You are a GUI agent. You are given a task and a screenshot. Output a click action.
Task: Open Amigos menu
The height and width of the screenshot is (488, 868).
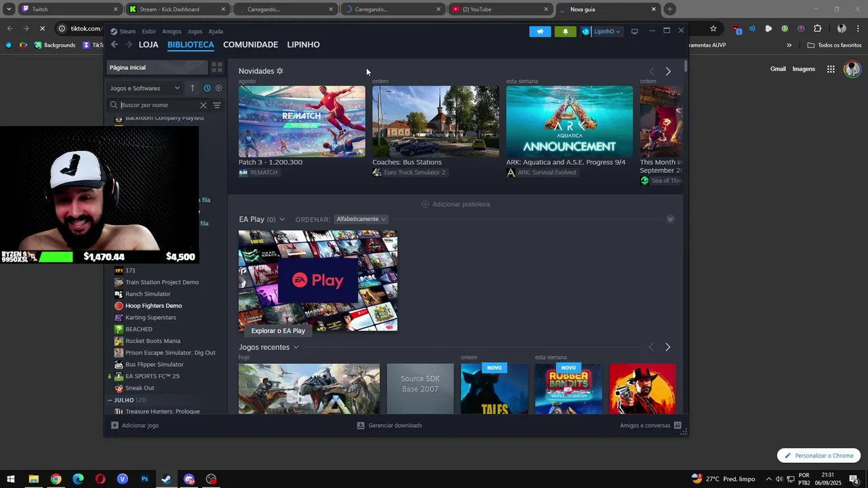point(172,31)
